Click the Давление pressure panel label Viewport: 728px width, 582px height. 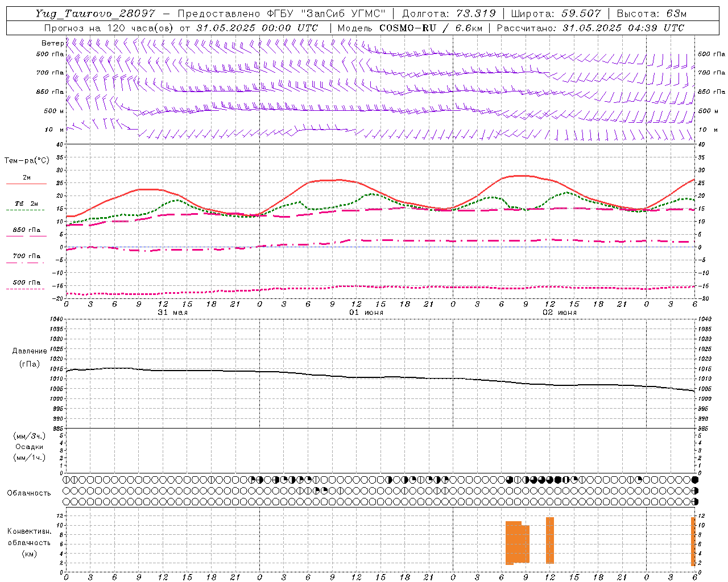30,351
